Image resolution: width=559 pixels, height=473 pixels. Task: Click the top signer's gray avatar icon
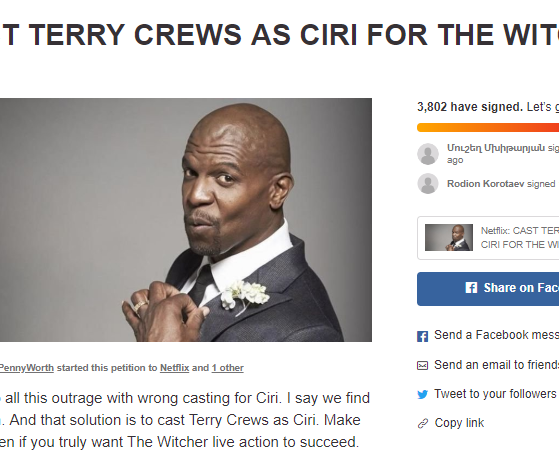tap(428, 154)
